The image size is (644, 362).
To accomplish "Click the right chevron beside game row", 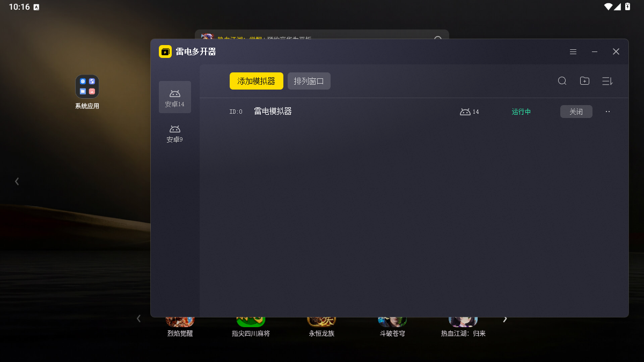I will [504, 319].
